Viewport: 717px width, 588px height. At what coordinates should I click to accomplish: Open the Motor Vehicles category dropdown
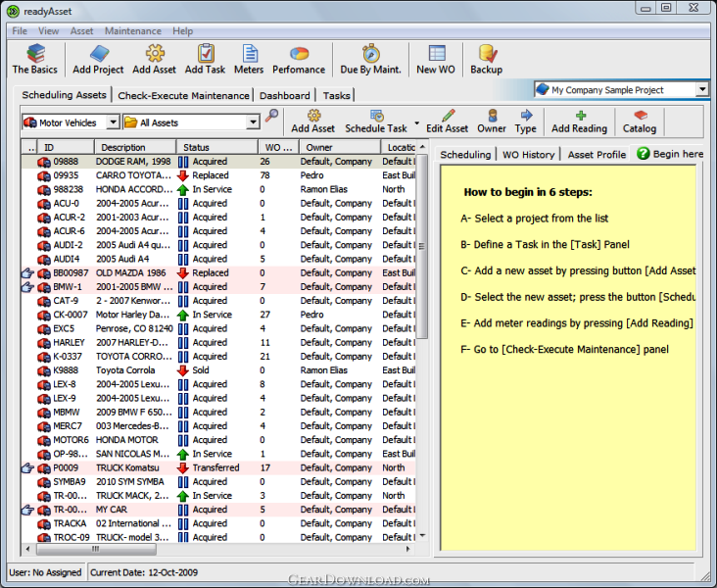113,122
